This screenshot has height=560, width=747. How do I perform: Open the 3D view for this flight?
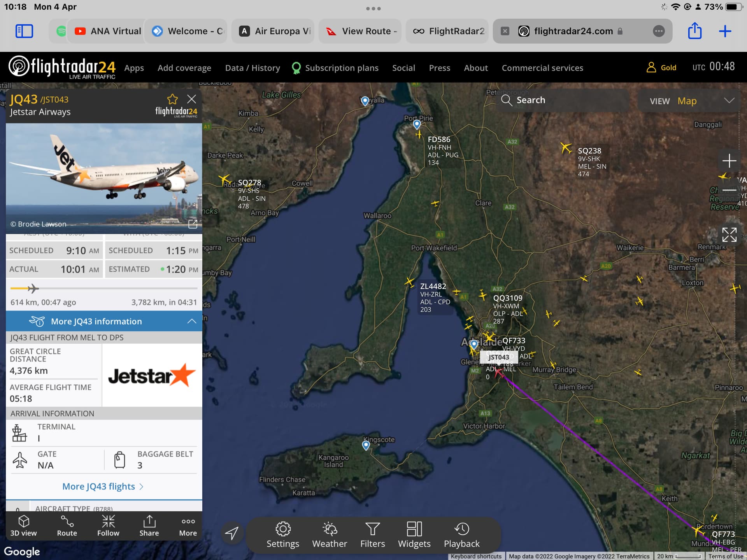(23, 526)
